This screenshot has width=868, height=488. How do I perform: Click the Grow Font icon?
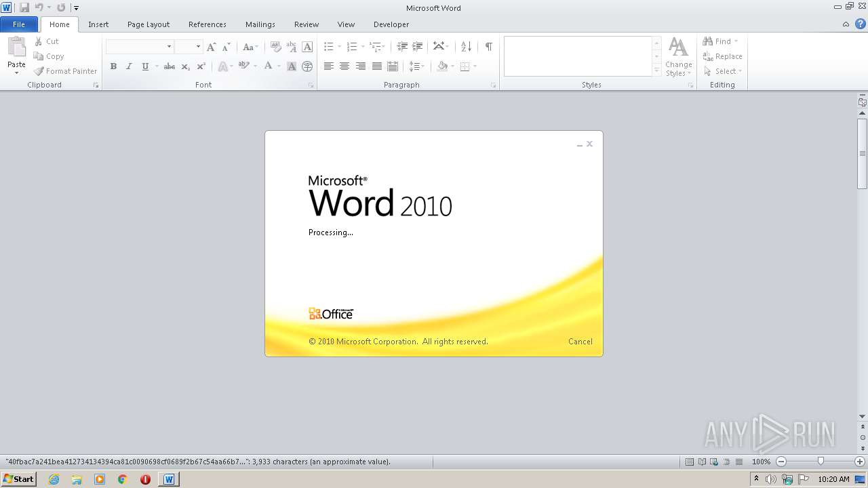211,47
